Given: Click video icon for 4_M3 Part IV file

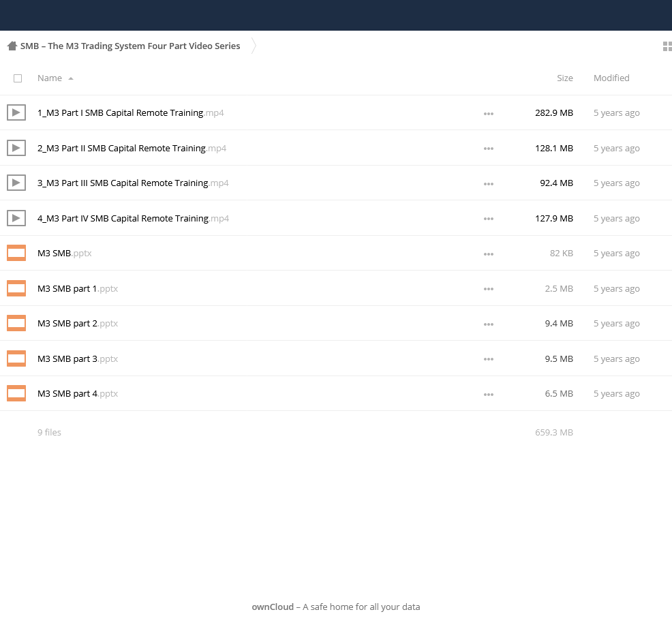Looking at the screenshot, I should [16, 218].
